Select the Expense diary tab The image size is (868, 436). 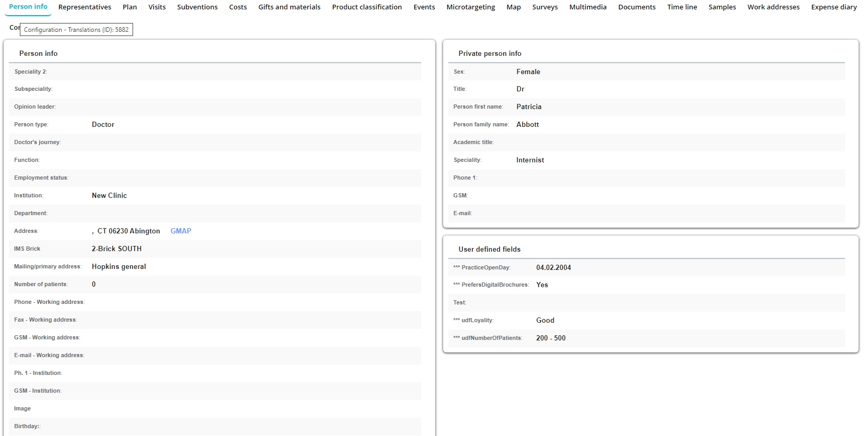[x=834, y=7]
